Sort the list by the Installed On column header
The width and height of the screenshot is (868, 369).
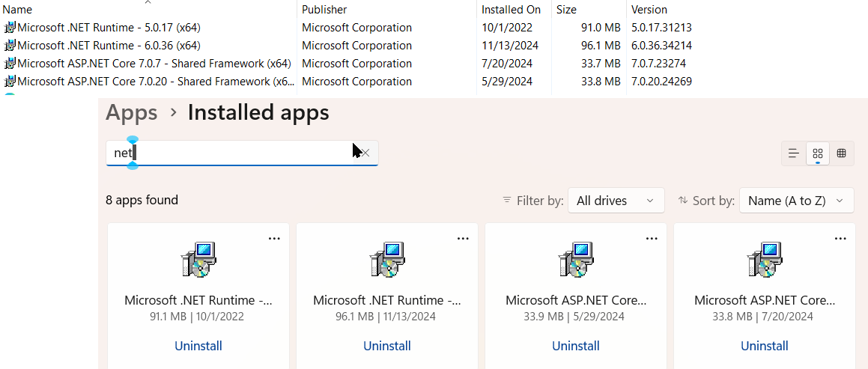tap(512, 10)
